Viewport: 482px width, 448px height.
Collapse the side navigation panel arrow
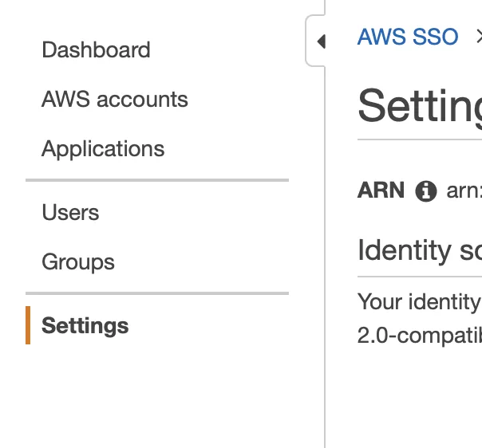(321, 41)
